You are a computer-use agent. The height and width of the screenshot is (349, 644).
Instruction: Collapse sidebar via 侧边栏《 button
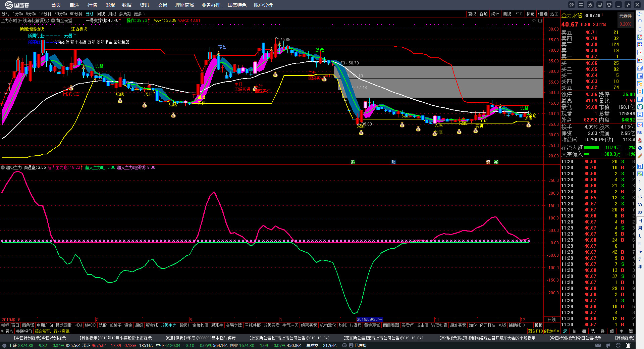[x=552, y=331]
